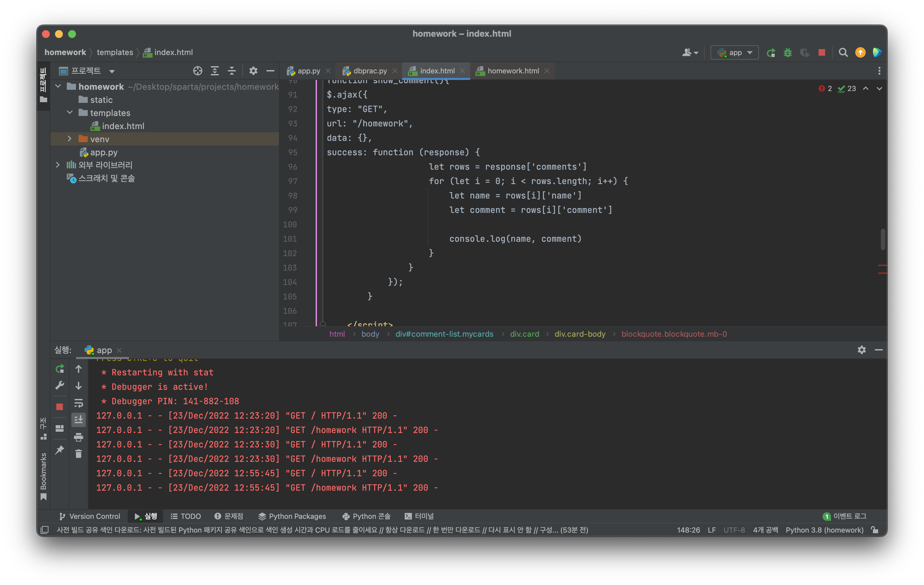Open the TODO tool window
Image resolution: width=924 pixels, height=585 pixels.
click(186, 516)
